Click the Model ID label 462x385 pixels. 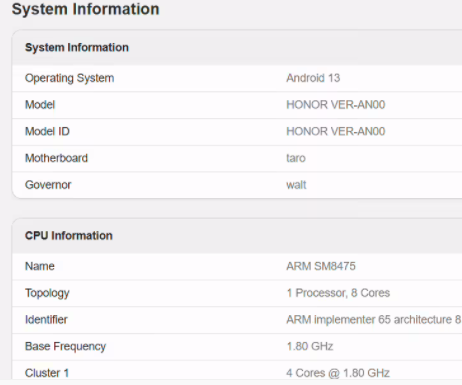pos(47,131)
